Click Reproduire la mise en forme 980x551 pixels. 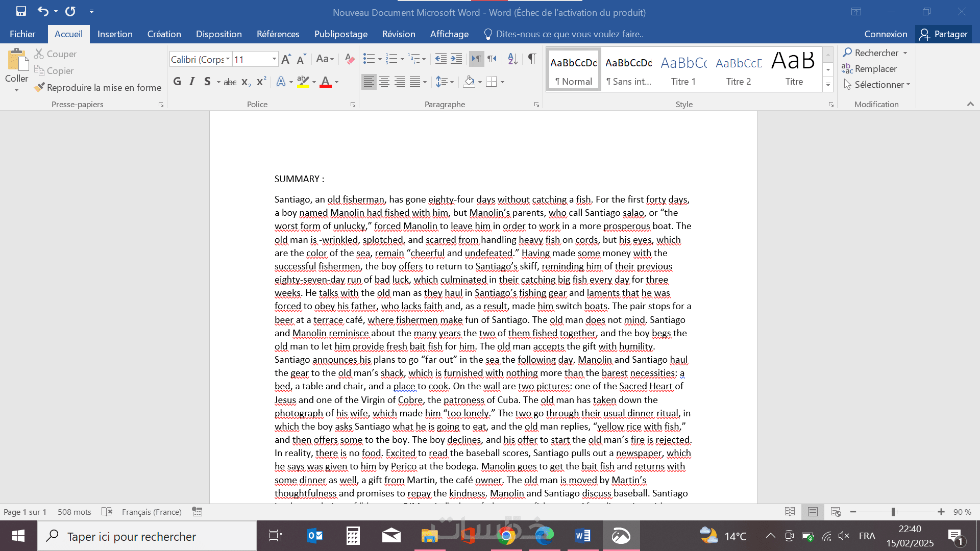[x=97, y=88]
